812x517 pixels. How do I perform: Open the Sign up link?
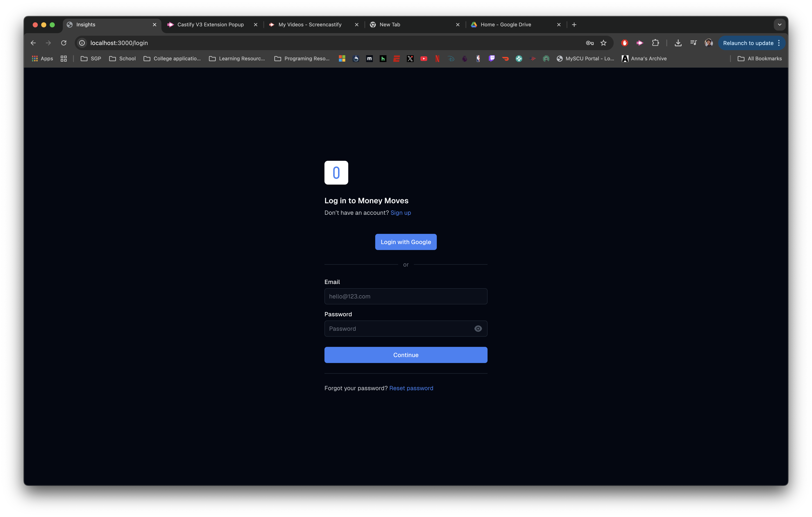401,213
